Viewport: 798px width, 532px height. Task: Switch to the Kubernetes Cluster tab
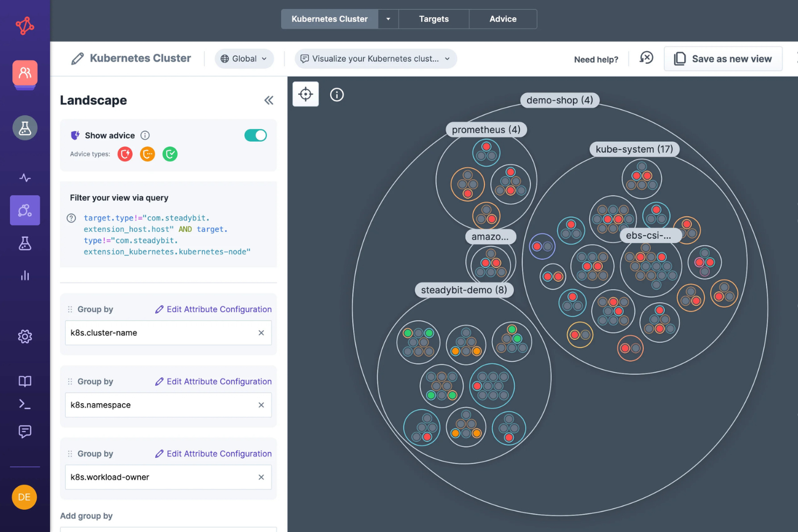tap(329, 19)
